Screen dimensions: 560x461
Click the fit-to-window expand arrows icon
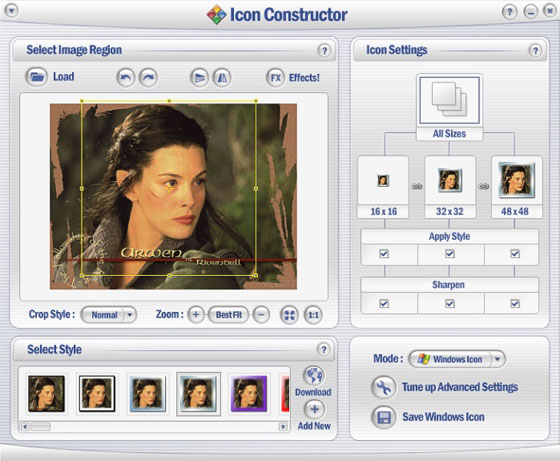click(289, 315)
